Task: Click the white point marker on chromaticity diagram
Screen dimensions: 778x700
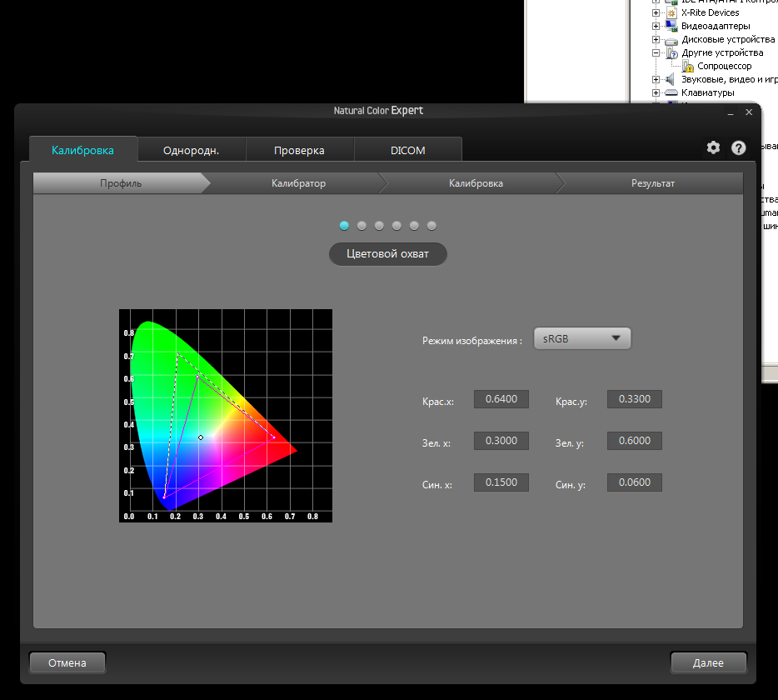Action: [201, 437]
